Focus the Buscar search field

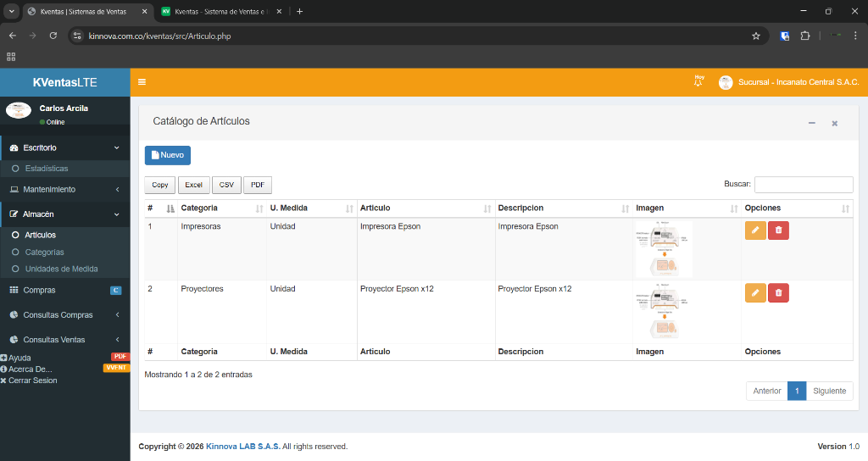coord(804,184)
